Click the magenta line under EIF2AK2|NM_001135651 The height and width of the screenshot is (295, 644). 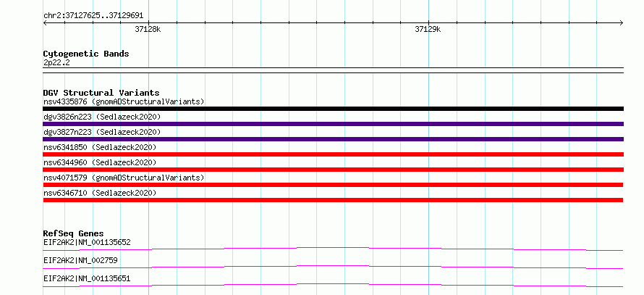tap(333, 285)
